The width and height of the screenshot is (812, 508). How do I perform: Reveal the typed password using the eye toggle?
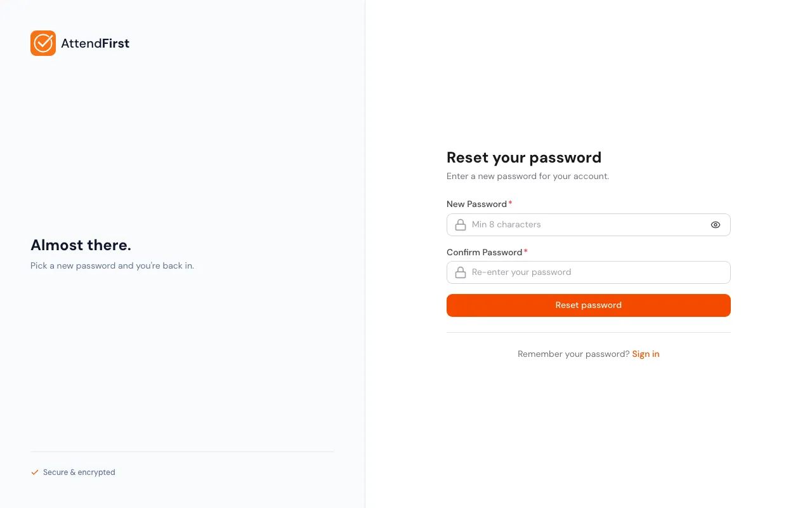[716, 225]
